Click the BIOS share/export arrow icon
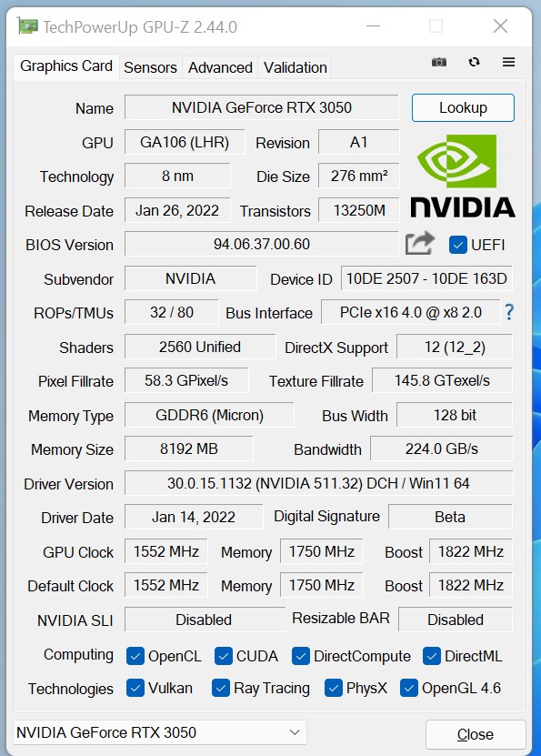The height and width of the screenshot is (756, 541). click(419, 244)
